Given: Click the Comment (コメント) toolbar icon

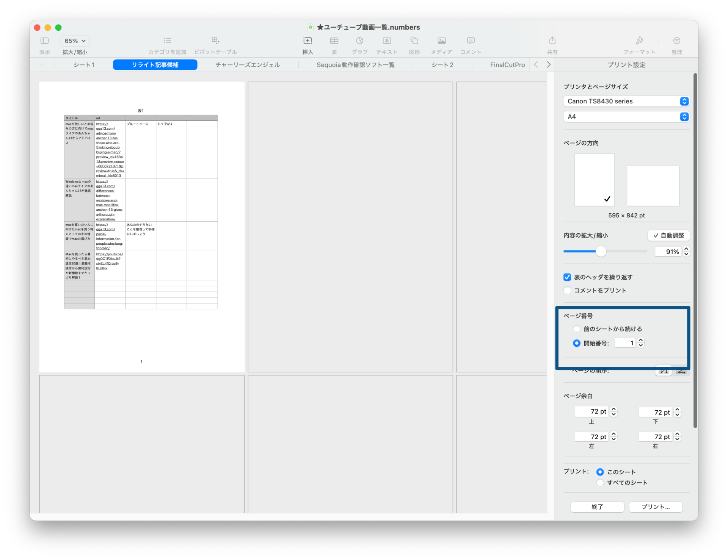Looking at the screenshot, I should pos(471,41).
